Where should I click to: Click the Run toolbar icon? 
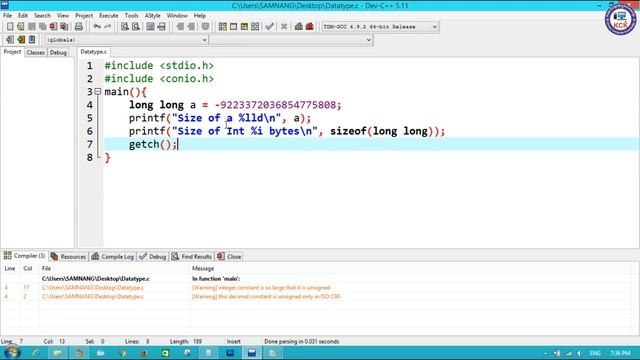[x=233, y=27]
